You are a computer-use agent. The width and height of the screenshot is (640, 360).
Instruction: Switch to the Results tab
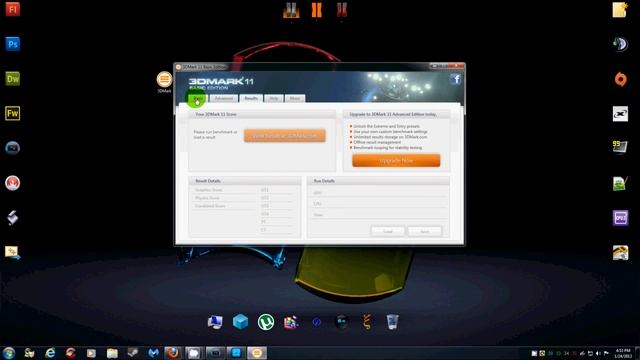click(251, 98)
